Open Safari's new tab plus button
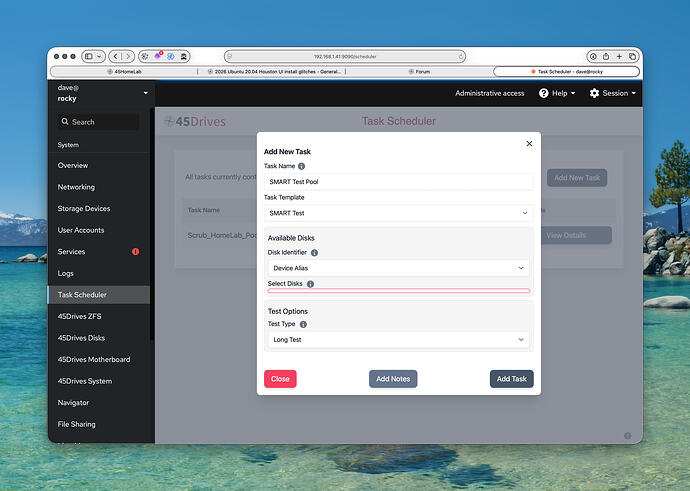 coord(619,57)
